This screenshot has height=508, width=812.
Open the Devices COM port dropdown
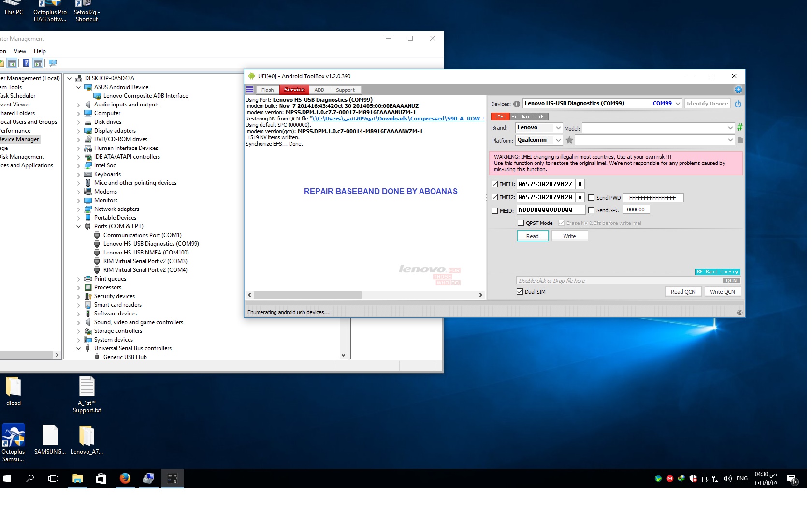(678, 104)
